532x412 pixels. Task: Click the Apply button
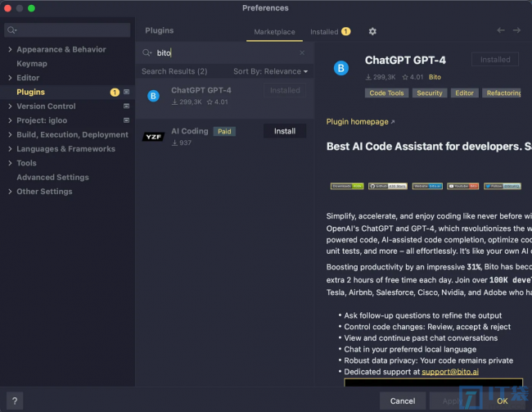(452, 401)
